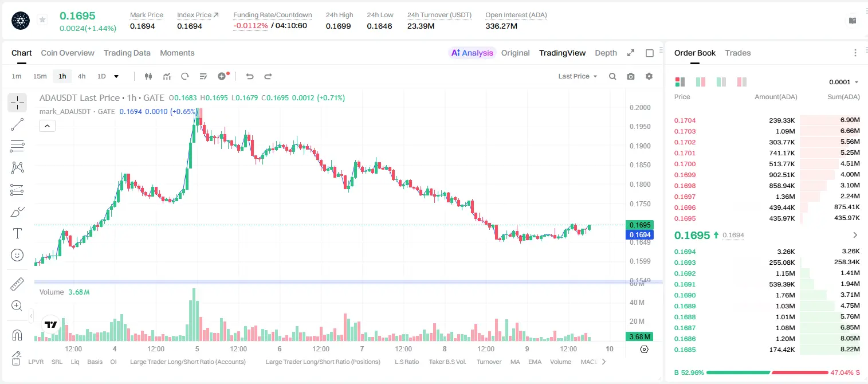Image resolution: width=868 pixels, height=384 pixels.
Task: Expand more time intervals after 1D
Action: coord(116,76)
